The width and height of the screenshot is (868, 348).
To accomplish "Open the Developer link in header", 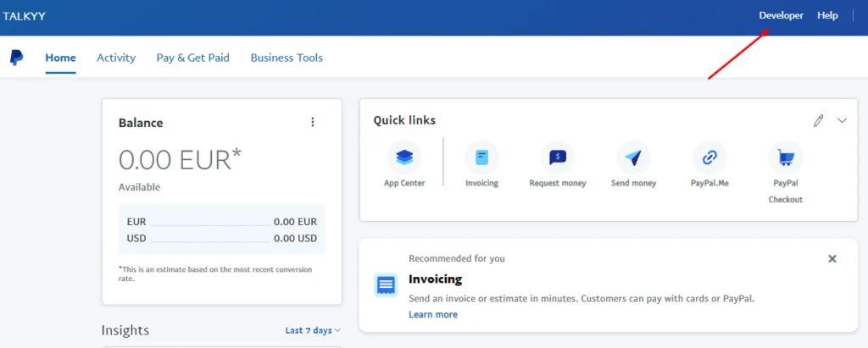I will (781, 15).
